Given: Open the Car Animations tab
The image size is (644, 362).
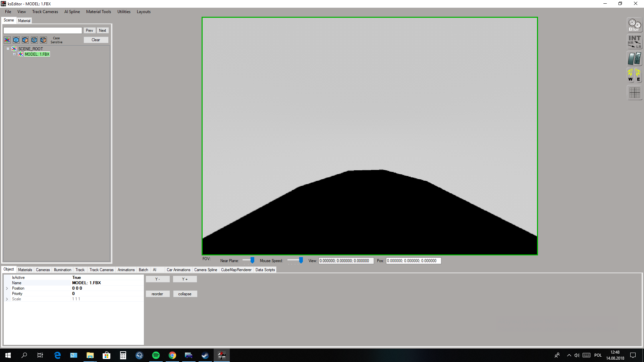Looking at the screenshot, I should 178,270.
